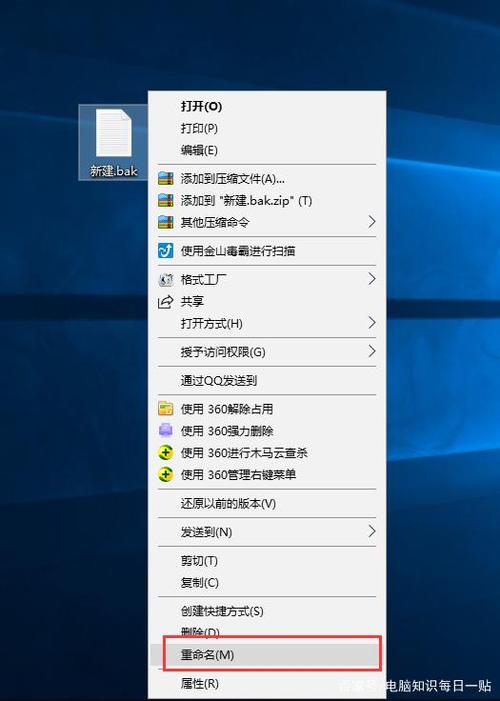Click the 360 icon beside 管理右键菜单
Viewport: 500px width, 701px height.
(x=165, y=474)
